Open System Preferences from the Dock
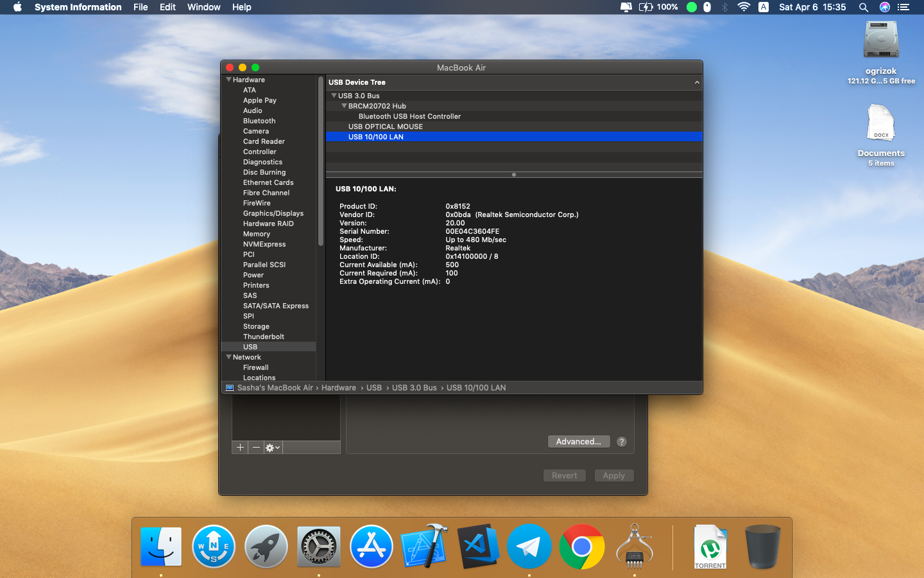 tap(319, 547)
